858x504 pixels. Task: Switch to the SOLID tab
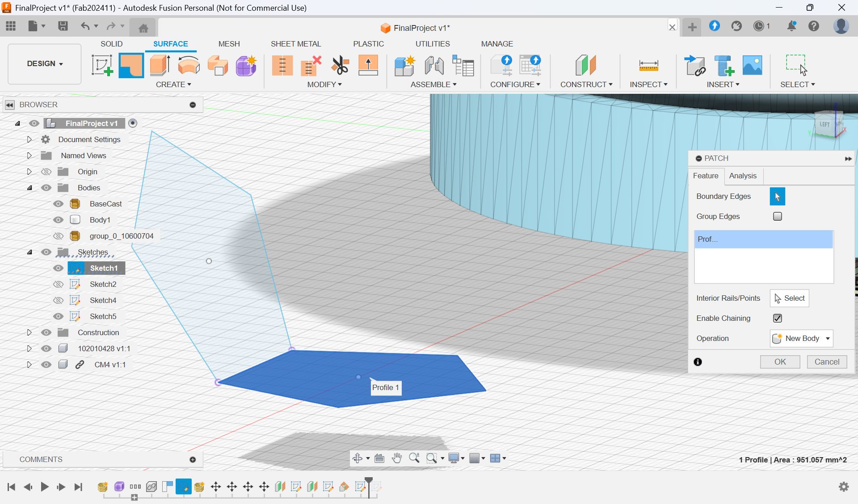click(111, 44)
